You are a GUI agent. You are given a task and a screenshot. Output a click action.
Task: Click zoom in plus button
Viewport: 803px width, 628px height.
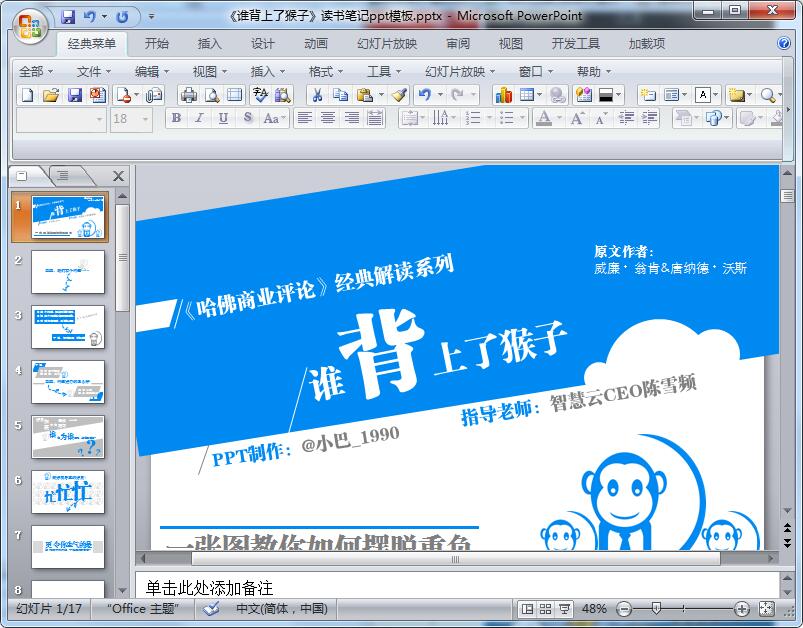(742, 609)
